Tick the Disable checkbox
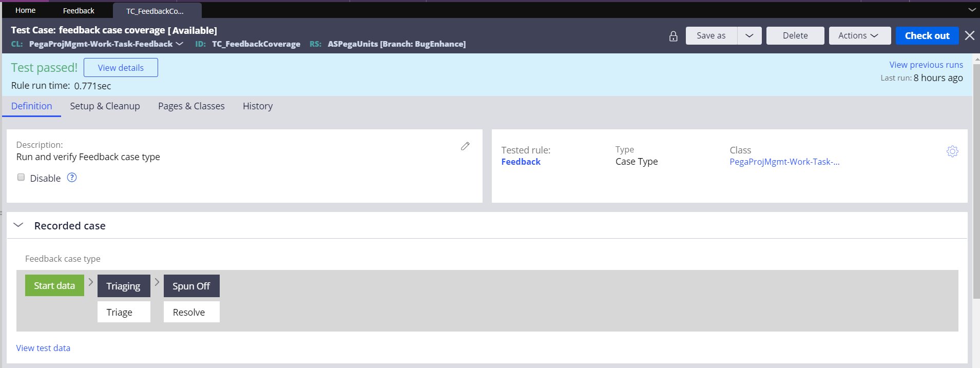The image size is (980, 368). point(21,177)
